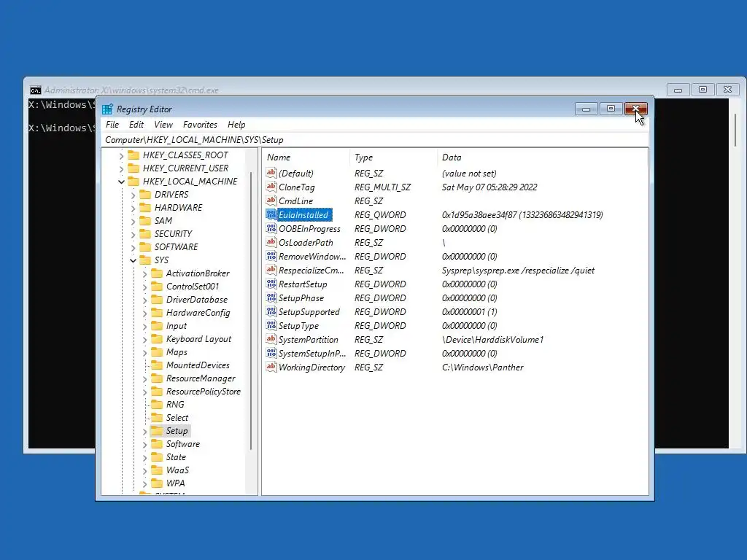The width and height of the screenshot is (747, 560).
Task: Click the SetupType DWORD icon
Action: (x=271, y=326)
